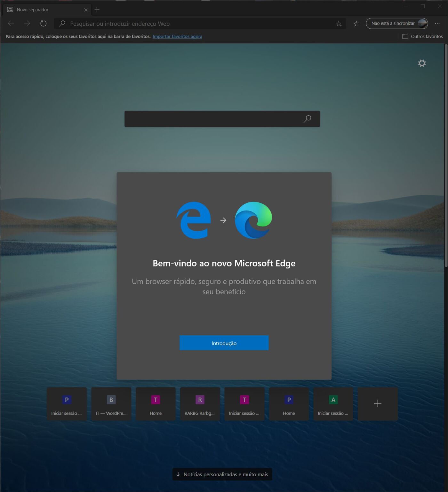Viewport: 448px width, 492px height.
Task: Expand 'Notícias personalizadas e muito mais'
Action: click(222, 474)
